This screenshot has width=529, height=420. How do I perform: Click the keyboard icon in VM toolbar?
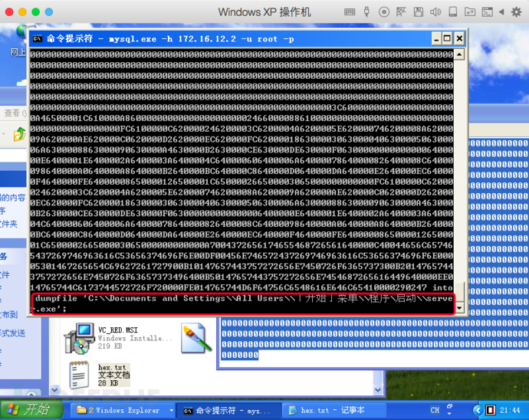pyautogui.click(x=350, y=12)
